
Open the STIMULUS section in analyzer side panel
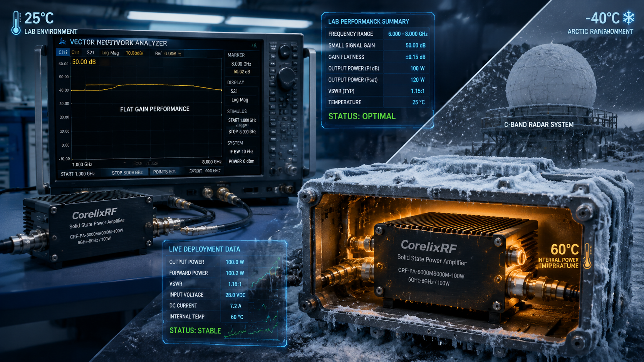pyautogui.click(x=237, y=112)
